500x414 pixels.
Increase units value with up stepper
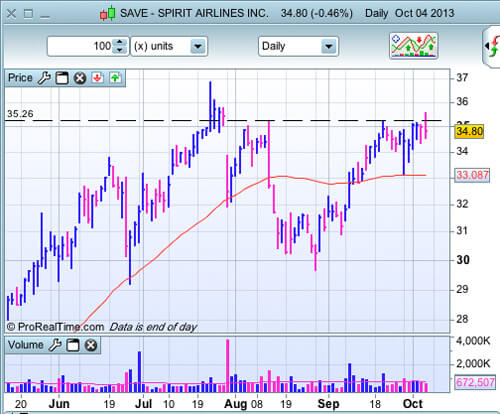point(120,42)
